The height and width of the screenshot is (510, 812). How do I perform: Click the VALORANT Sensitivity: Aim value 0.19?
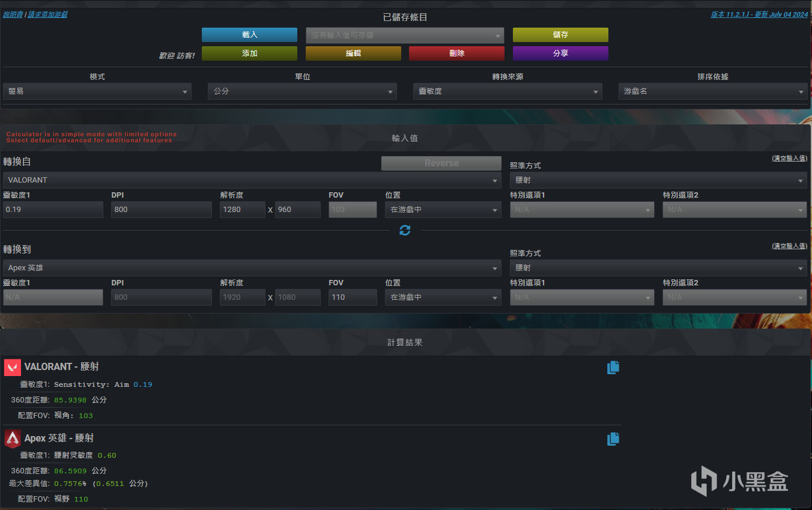click(143, 384)
